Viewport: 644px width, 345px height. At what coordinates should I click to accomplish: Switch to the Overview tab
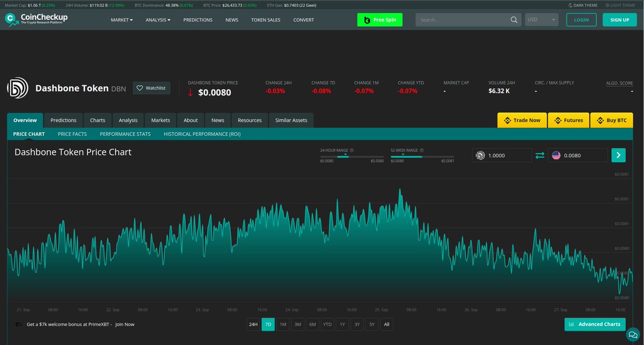point(25,120)
